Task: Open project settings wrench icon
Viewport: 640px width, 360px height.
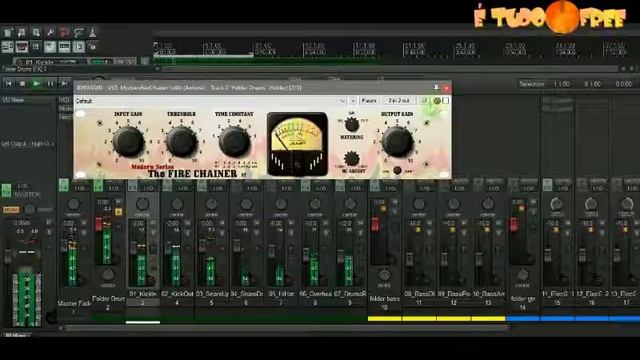Action: 50,33
